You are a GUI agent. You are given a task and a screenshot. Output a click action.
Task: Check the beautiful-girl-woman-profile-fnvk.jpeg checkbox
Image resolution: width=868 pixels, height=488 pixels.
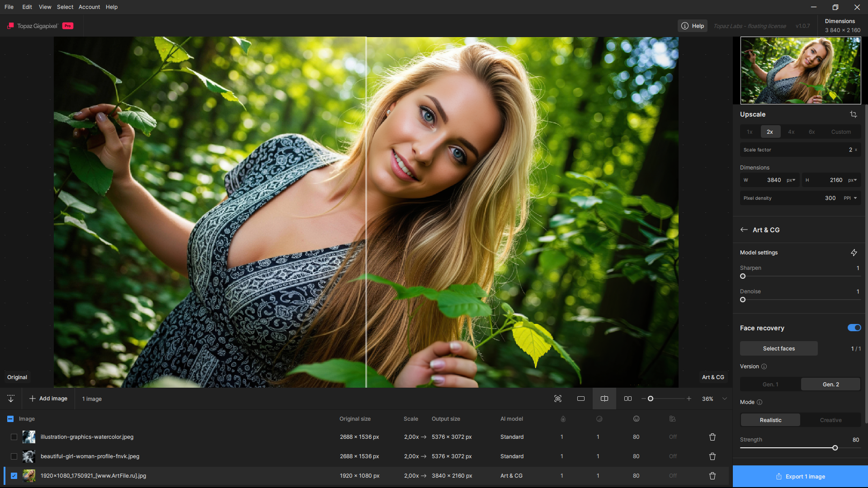tap(14, 456)
